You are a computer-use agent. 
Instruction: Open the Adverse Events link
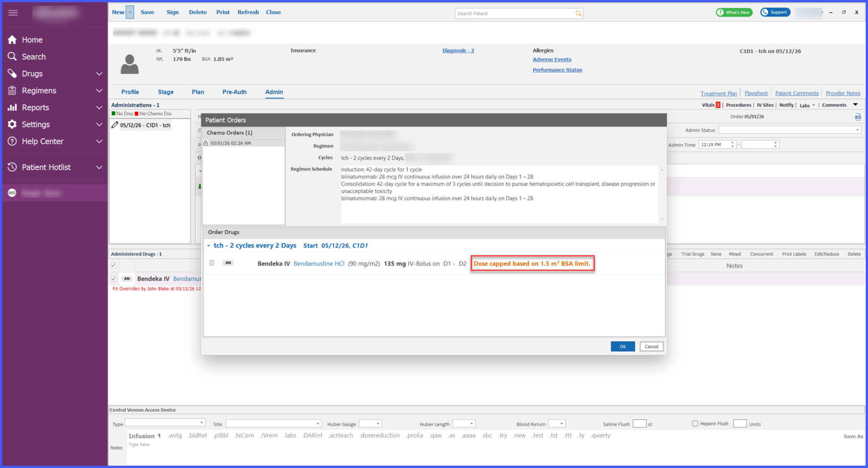tap(552, 59)
